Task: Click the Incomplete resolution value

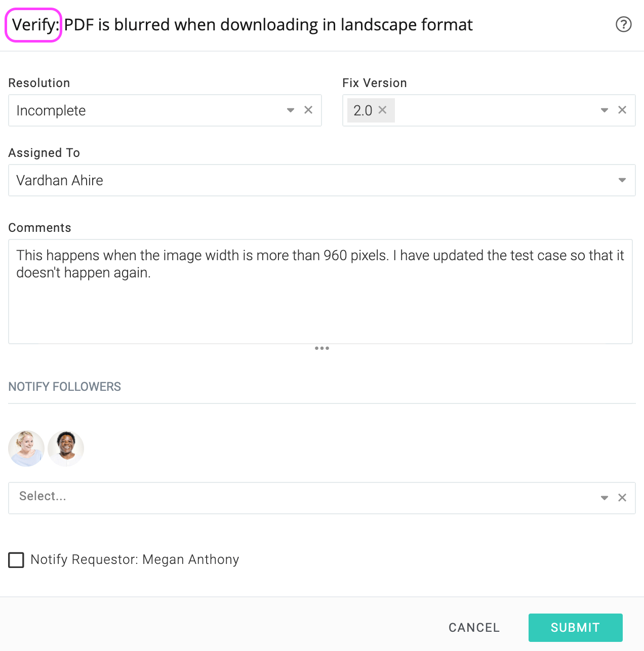Action: (x=51, y=110)
